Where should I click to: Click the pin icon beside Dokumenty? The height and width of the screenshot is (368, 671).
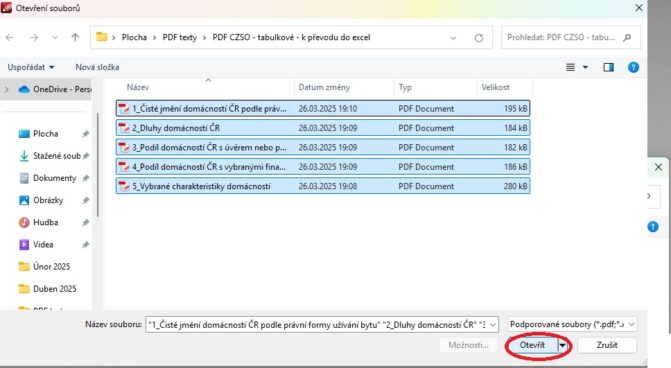[x=86, y=178]
